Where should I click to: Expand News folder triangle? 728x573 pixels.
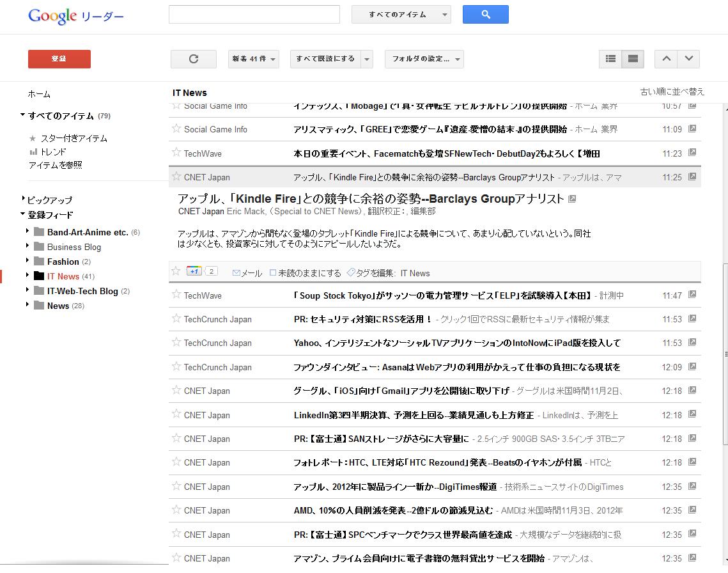tap(27, 305)
